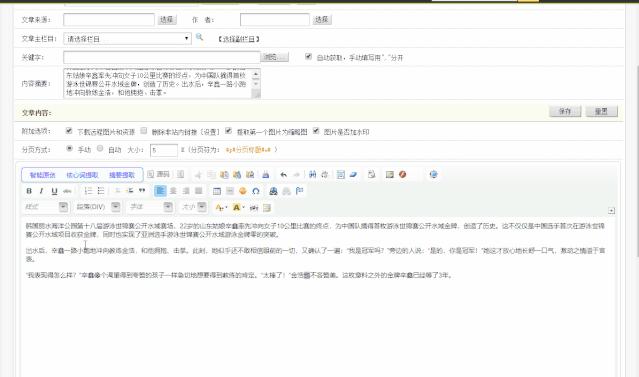Toggle 提取第一个图片为缩略图 checkbox
This screenshot has width=639, height=377.
click(x=228, y=131)
